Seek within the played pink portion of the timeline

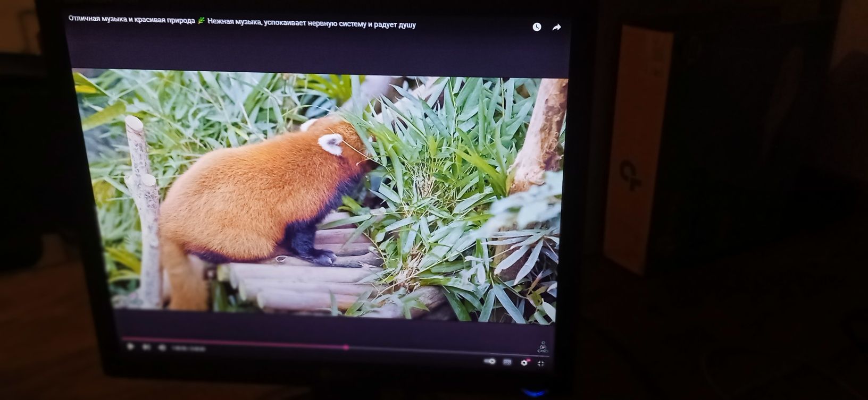[x=233, y=343]
